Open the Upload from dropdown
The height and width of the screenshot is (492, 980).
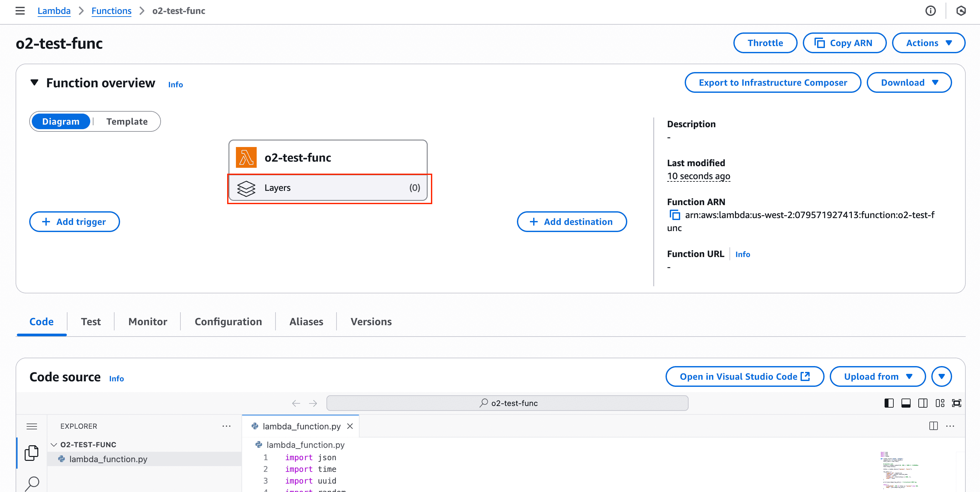click(877, 376)
